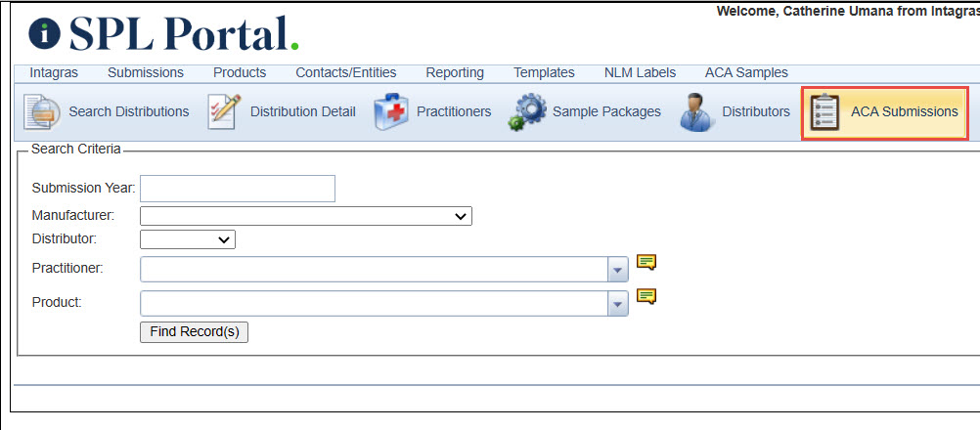This screenshot has height=430, width=980.
Task: Expand the Product combo box arrow
Action: pos(618,303)
